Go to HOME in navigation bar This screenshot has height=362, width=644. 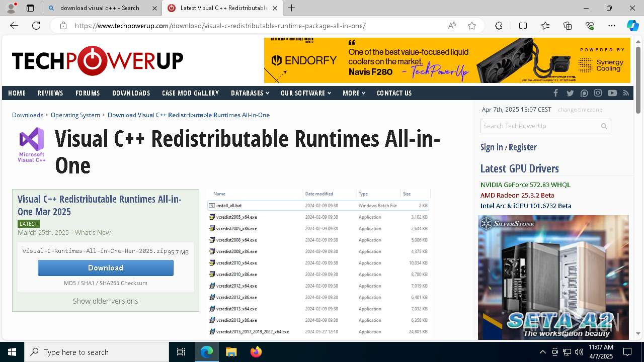[x=17, y=93]
